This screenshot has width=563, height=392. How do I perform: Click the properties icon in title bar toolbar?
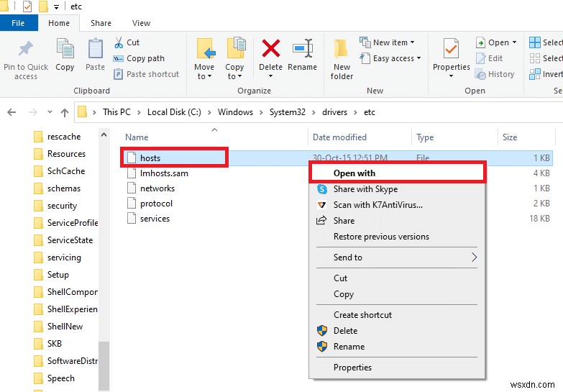(27, 6)
